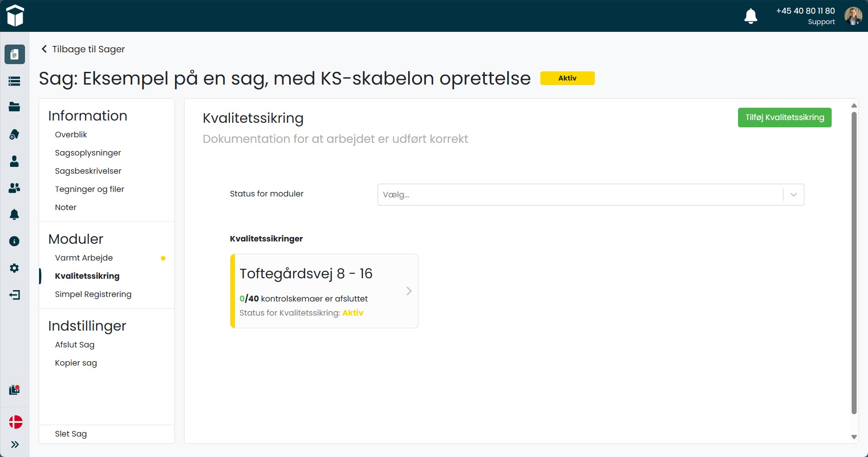Image resolution: width=868 pixels, height=457 pixels.
Task: Open the Sager document icon in sidebar
Action: click(15, 54)
